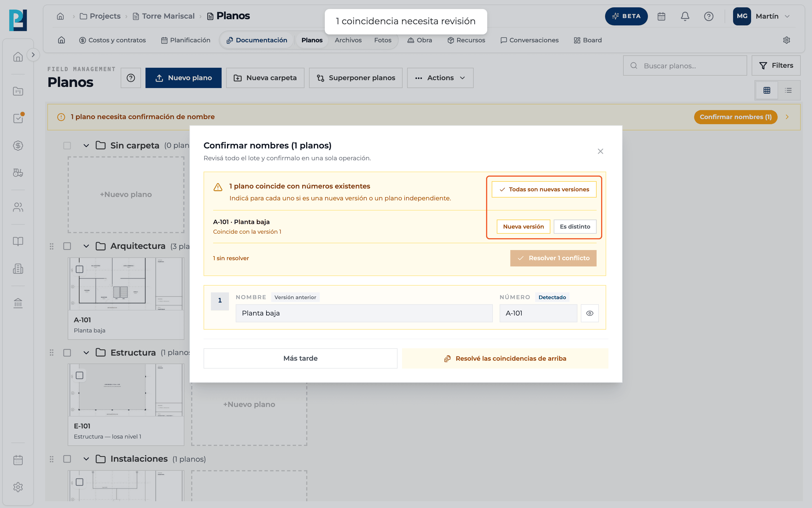Mark A-101 as Es distinto
The image size is (812, 508).
pos(575,226)
